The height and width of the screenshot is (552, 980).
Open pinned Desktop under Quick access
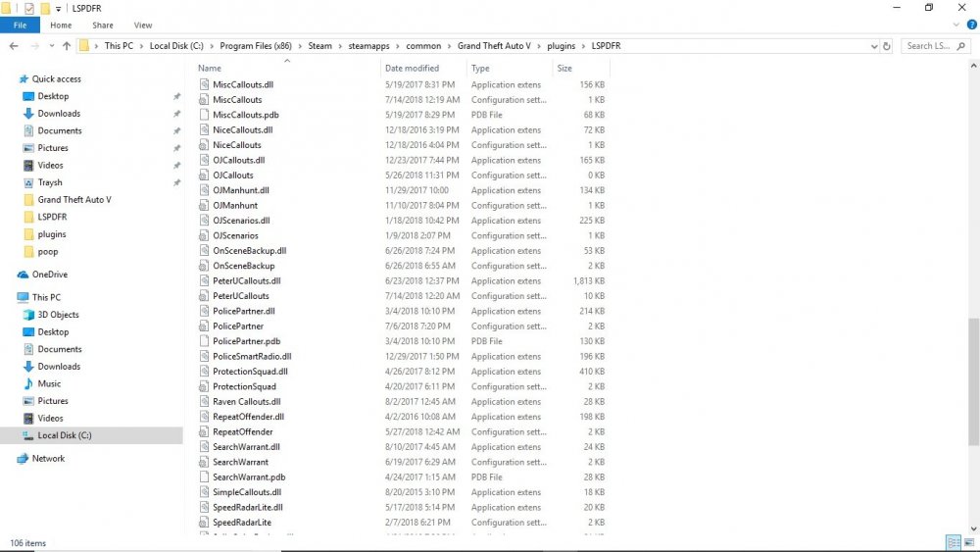pyautogui.click(x=53, y=96)
